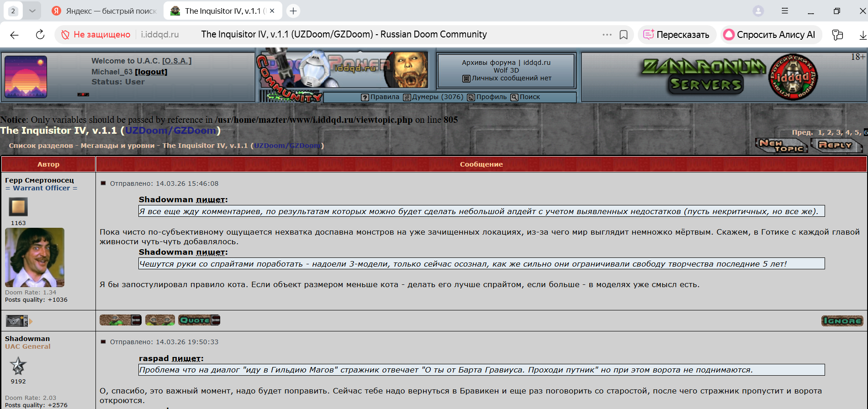
Task: Go to page 3 of topic
Action: [838, 132]
